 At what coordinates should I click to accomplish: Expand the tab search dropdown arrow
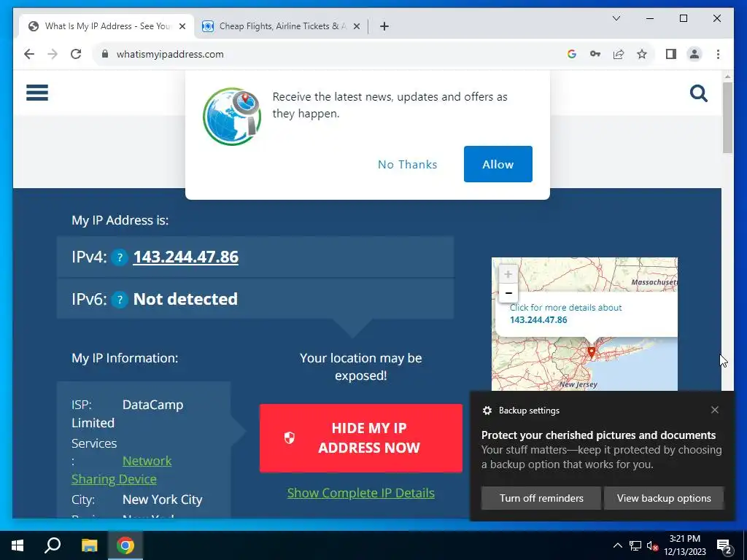tap(616, 18)
